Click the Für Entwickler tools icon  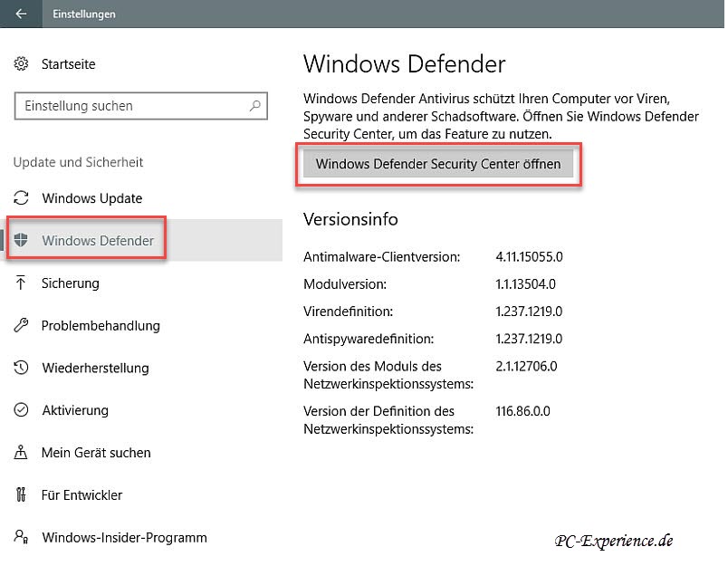click(x=21, y=495)
